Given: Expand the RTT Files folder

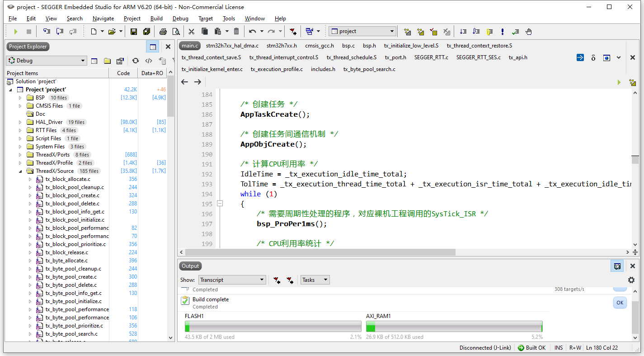Looking at the screenshot, I should (20, 130).
